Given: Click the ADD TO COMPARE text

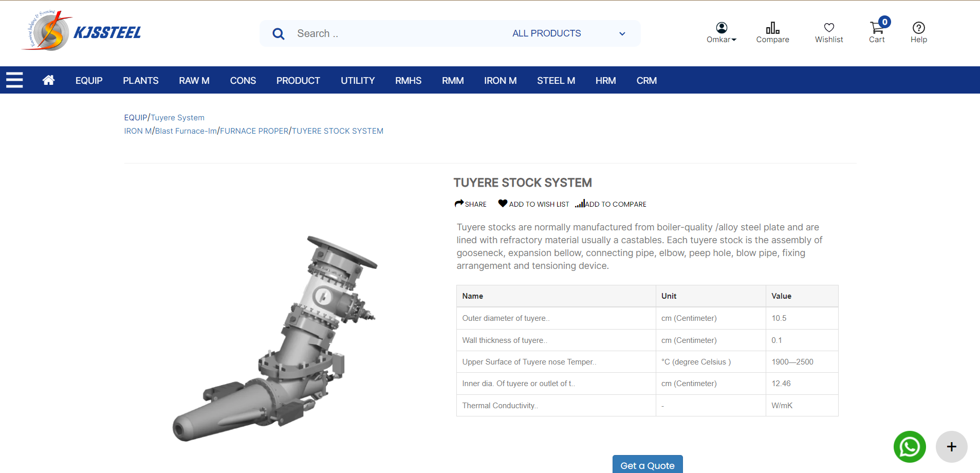Looking at the screenshot, I should [x=616, y=204].
